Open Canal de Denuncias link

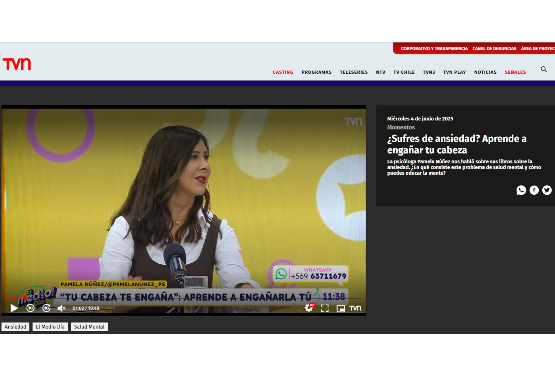click(494, 49)
